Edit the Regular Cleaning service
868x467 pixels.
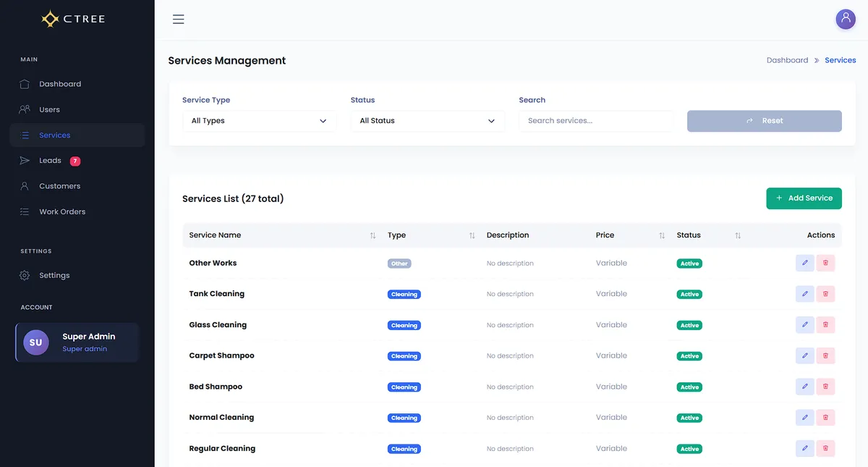click(x=804, y=448)
